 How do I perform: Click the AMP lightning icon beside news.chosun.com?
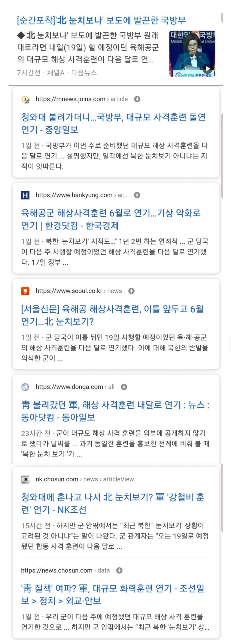pos(119,570)
